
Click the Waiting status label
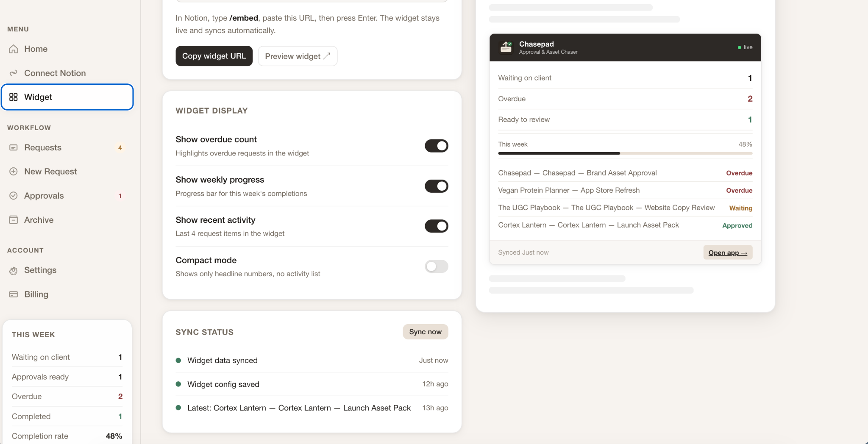pos(741,208)
